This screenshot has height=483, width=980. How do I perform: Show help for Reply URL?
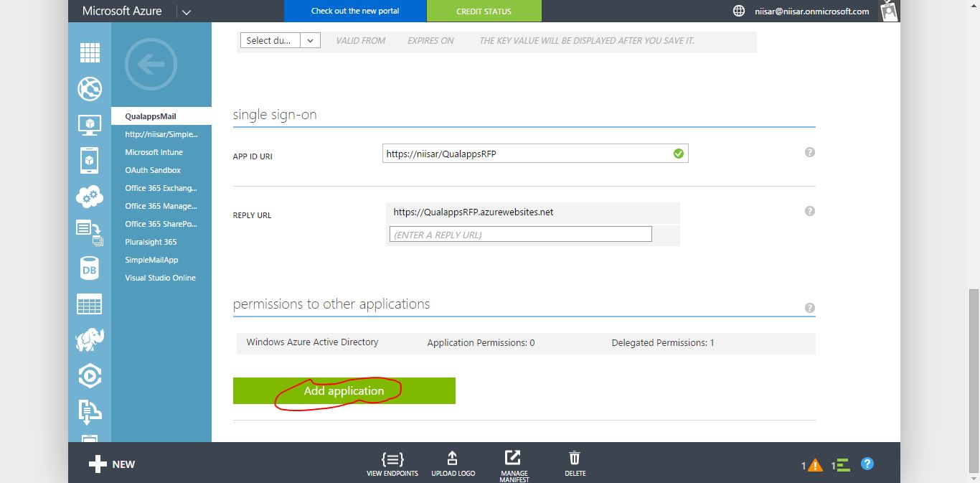pyautogui.click(x=810, y=211)
